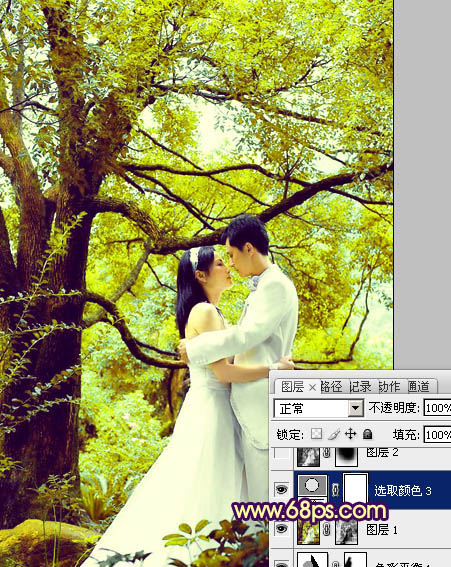Viewport: 451px width, 567px height.
Task: Click the link icon on 选取颜色 3
Action: pyautogui.click(x=335, y=490)
